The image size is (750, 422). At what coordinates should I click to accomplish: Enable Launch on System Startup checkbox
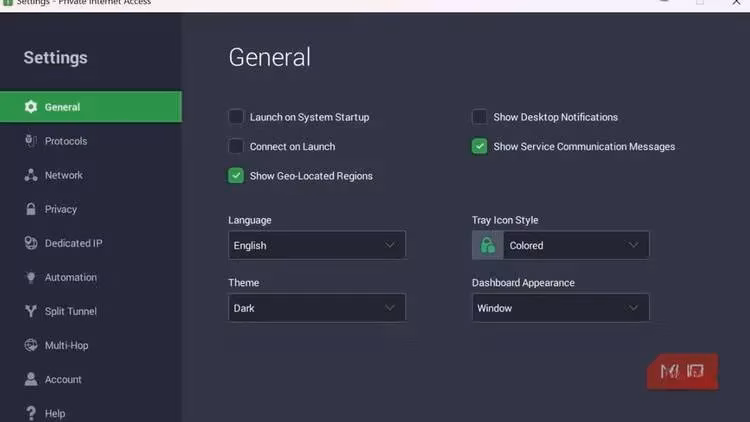[236, 117]
